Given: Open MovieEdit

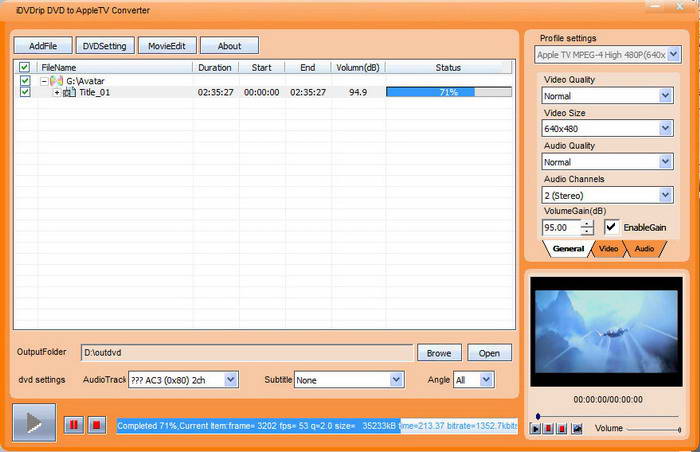Looking at the screenshot, I should 167,46.
